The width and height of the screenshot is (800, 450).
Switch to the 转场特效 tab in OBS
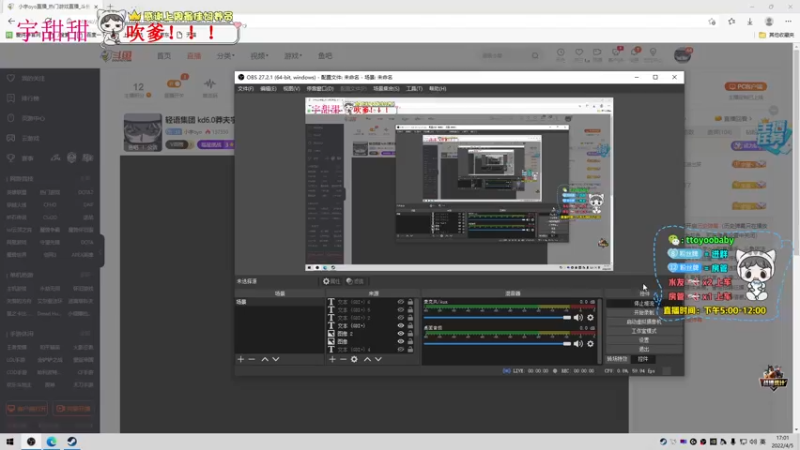617,359
